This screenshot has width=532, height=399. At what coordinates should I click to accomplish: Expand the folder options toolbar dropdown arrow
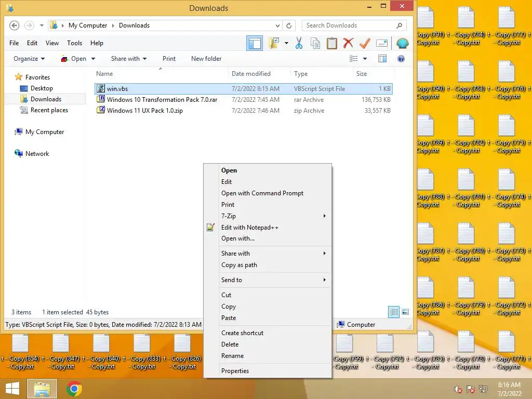(x=286, y=43)
